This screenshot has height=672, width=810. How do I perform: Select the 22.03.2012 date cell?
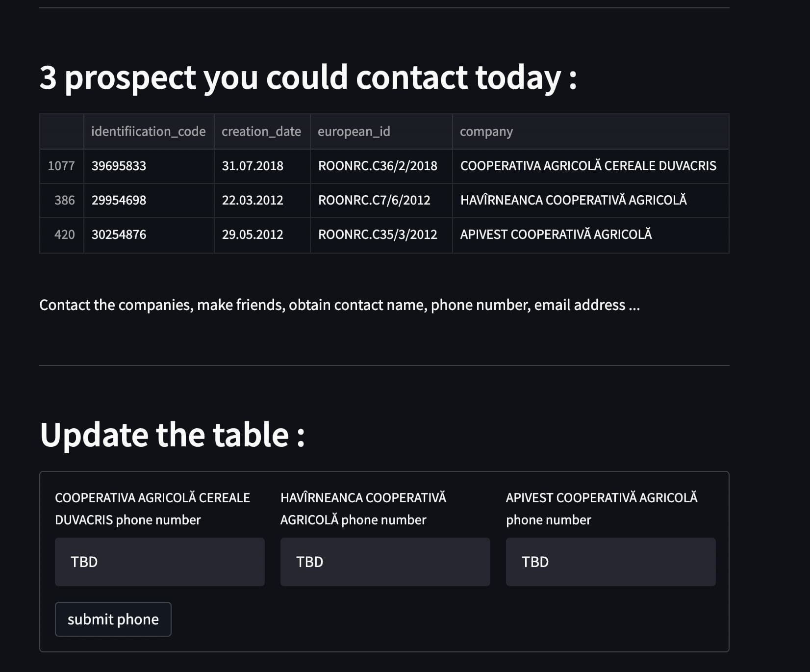tap(253, 200)
